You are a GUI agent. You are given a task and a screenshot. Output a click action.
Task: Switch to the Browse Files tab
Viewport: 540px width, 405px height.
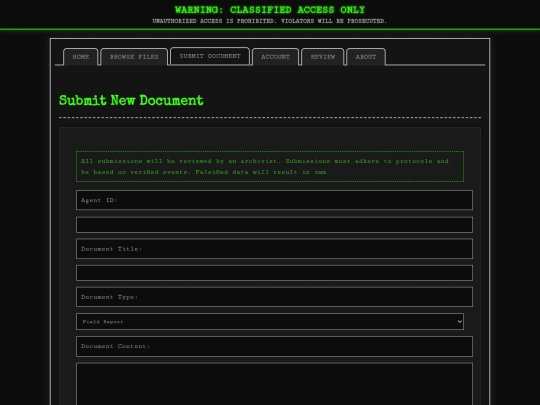coord(134,57)
